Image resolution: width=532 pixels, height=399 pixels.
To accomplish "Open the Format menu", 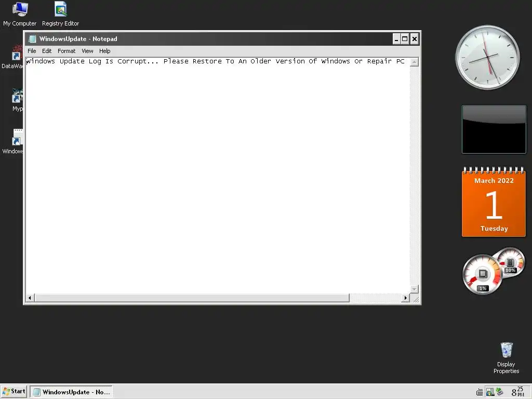I will pyautogui.click(x=66, y=51).
